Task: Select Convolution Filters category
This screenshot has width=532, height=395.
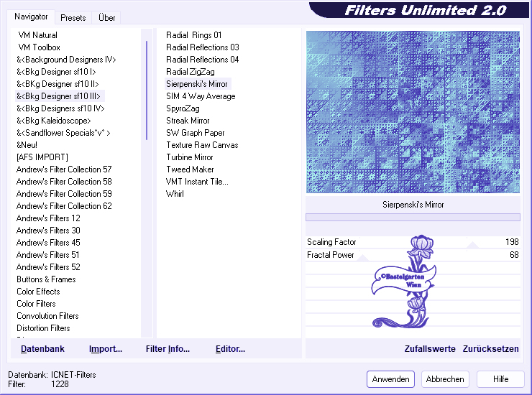Action: (x=47, y=316)
